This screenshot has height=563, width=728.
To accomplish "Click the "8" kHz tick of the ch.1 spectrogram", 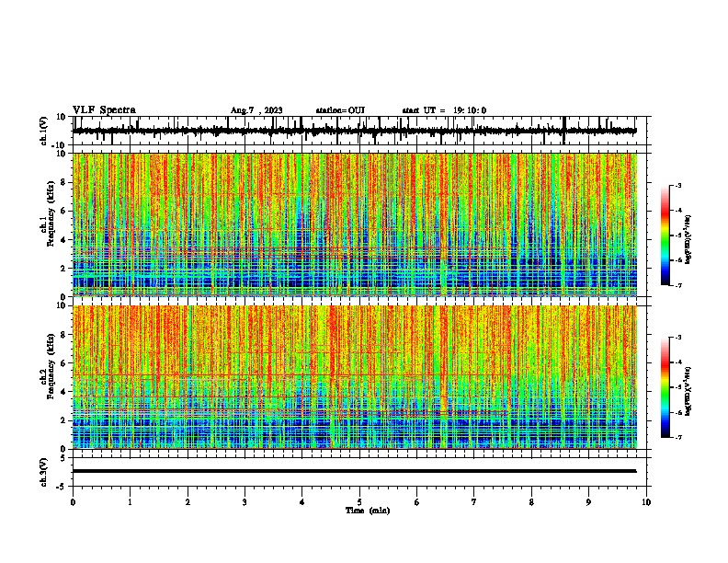I will click(x=63, y=182).
